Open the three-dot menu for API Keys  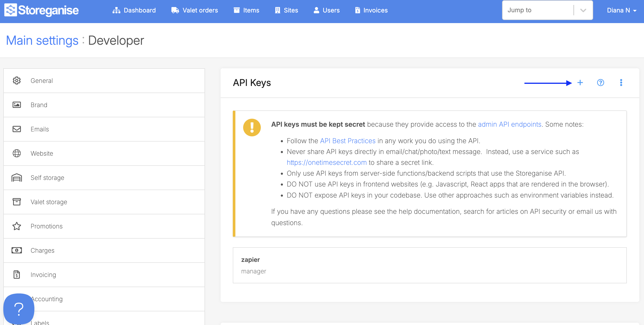coord(621,83)
